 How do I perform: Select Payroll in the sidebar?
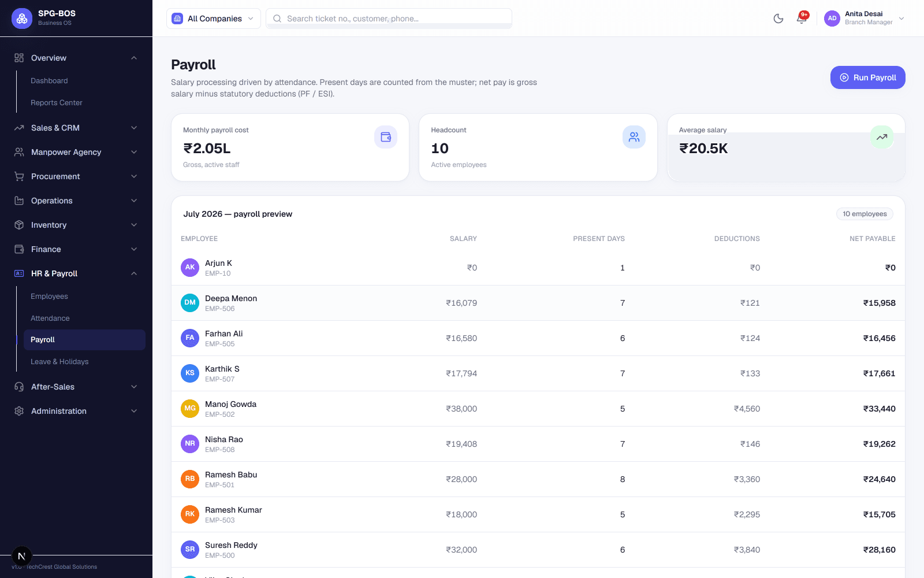point(84,340)
